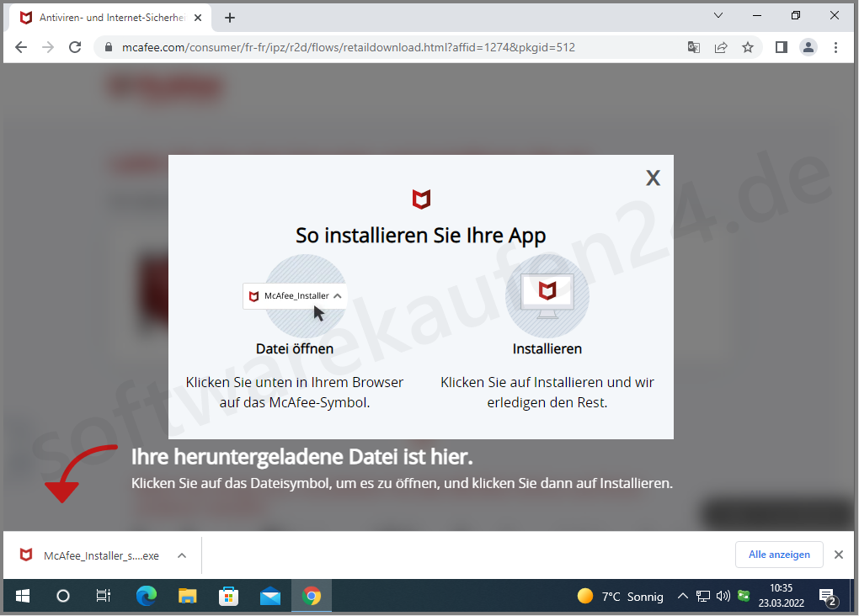
Task: Open the TeamViewer system tray icon
Action: click(743, 596)
